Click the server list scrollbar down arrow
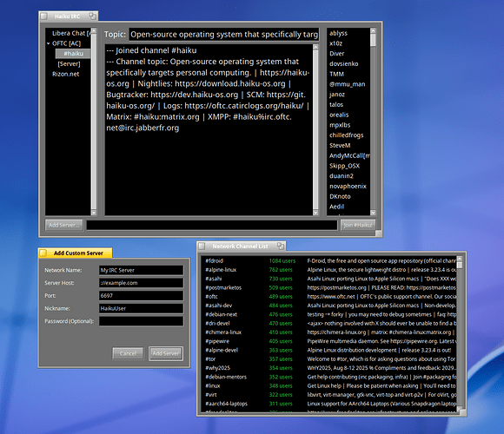The image size is (504, 434). (94, 213)
